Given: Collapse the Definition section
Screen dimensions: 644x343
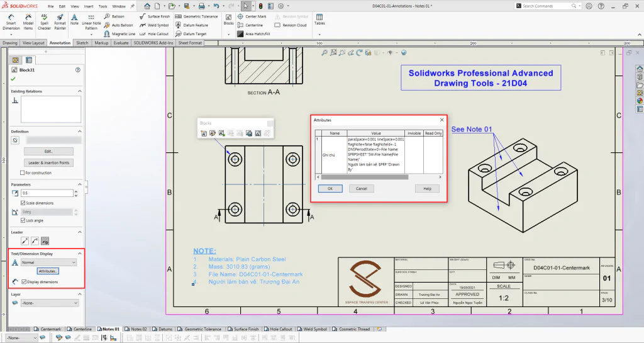Looking at the screenshot, I should point(80,132).
